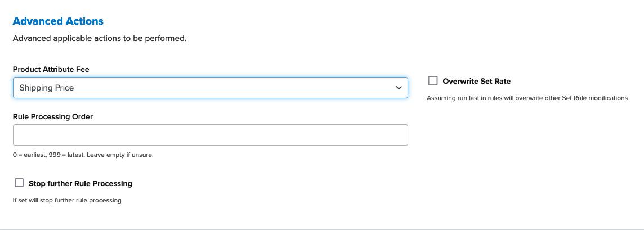Screen dimensions: 644x230
Task: Enable the Overwrite Set Rate checkbox
Action: coord(432,81)
